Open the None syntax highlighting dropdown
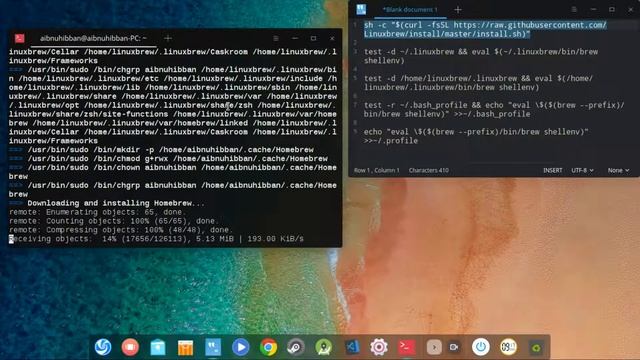 (618, 170)
